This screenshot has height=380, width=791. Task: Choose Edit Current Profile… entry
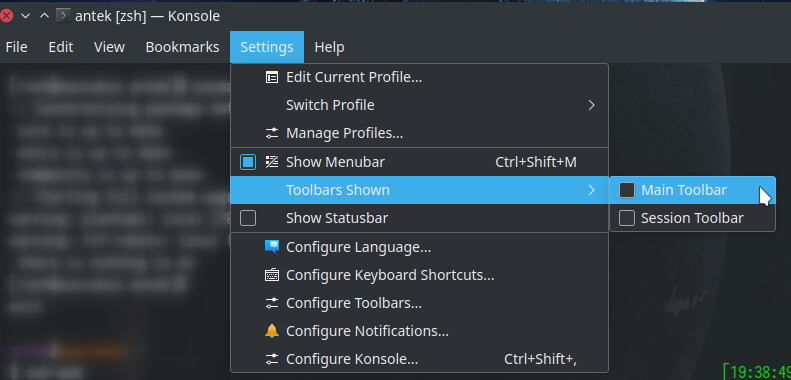[419, 77]
